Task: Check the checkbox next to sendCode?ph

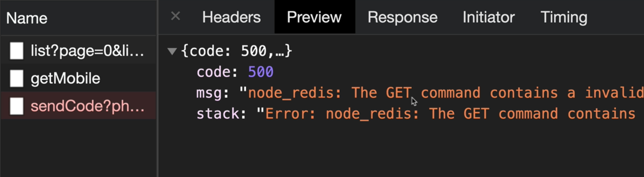Action: point(16,106)
